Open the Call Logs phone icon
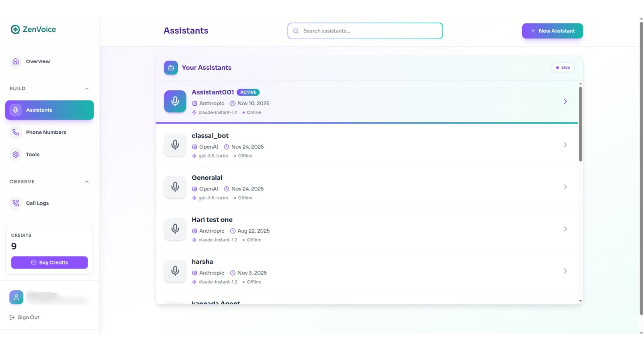The height and width of the screenshot is (362, 644). [15, 203]
